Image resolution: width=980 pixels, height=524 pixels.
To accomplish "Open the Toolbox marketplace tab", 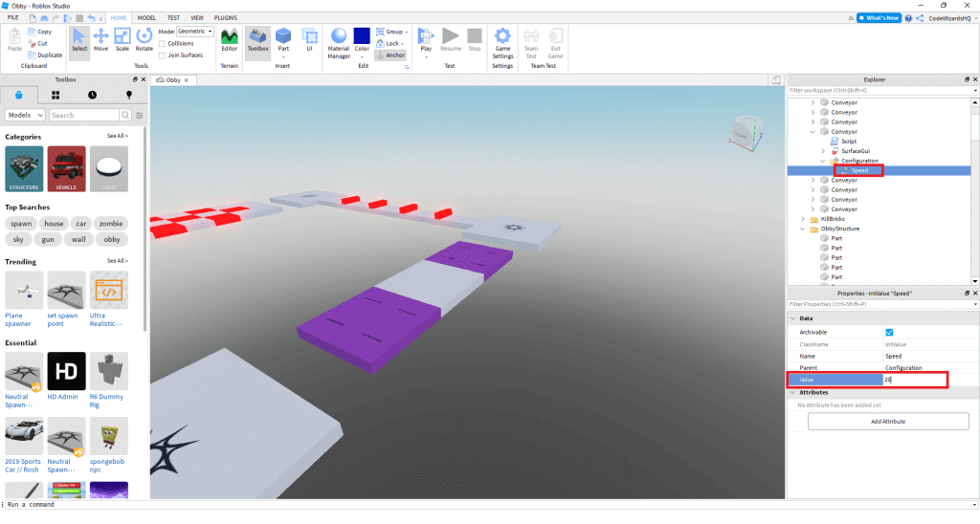I will (19, 95).
